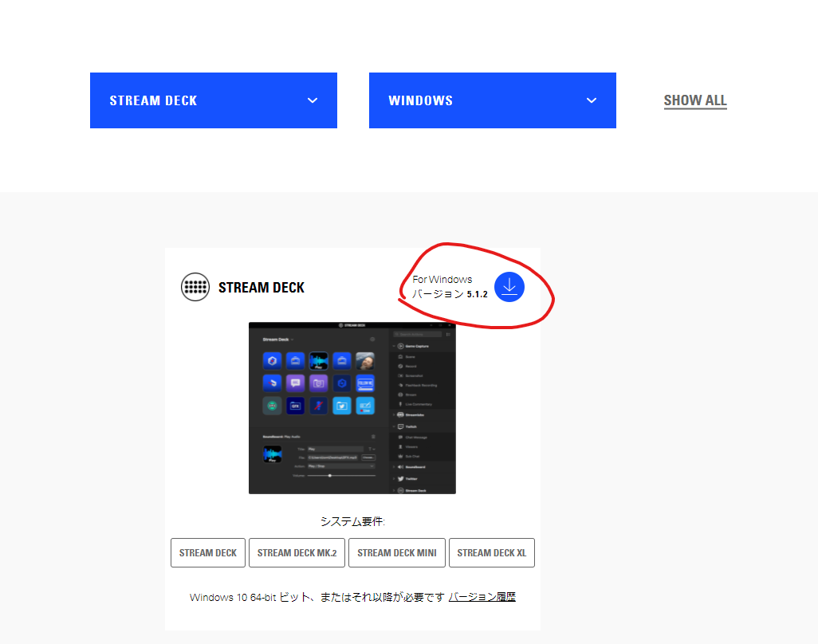The height and width of the screenshot is (644, 818).
Task: Click the blue download arrow icon
Action: 509,287
